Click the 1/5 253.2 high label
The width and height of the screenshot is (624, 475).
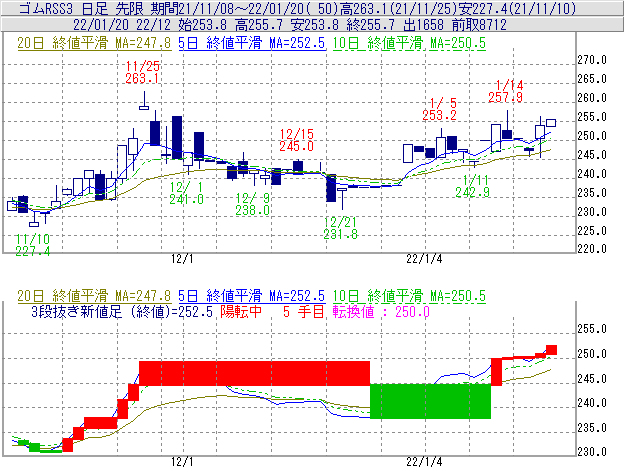click(439, 109)
